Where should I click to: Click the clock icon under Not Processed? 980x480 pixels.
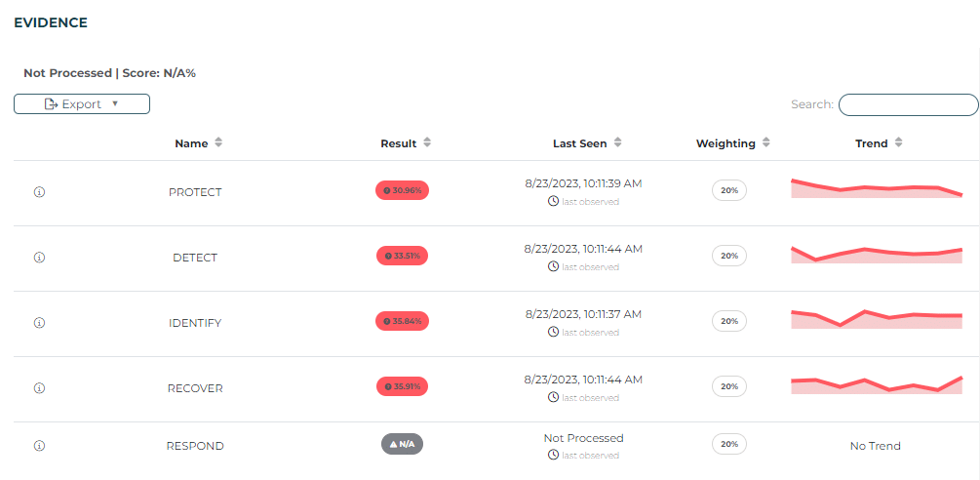pos(553,455)
